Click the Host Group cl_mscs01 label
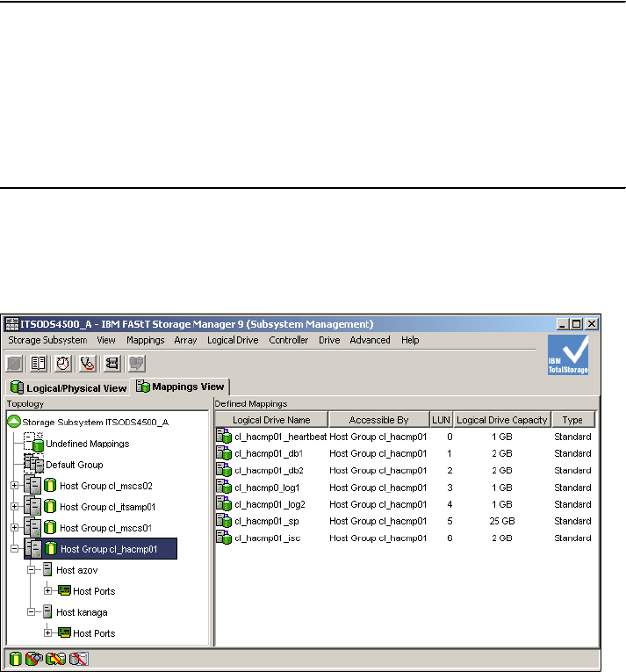The image size is (626, 672). click(106, 528)
